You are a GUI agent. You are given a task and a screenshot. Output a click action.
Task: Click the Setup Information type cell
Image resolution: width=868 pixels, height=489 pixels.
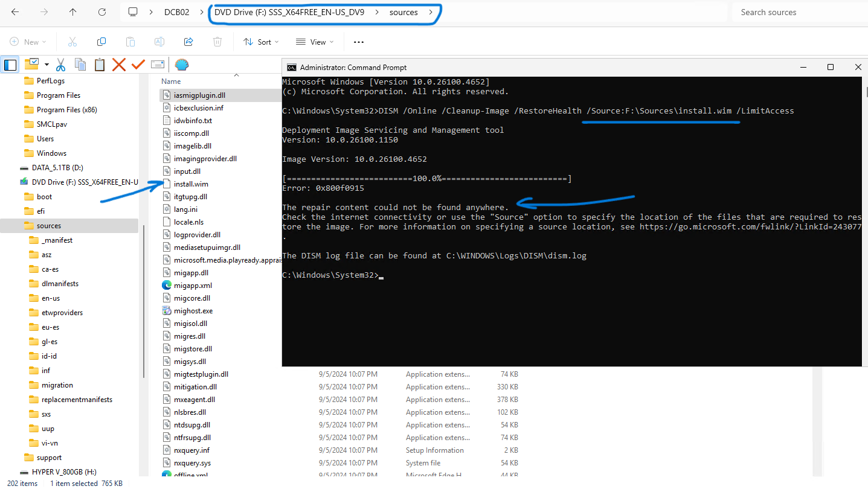point(435,450)
